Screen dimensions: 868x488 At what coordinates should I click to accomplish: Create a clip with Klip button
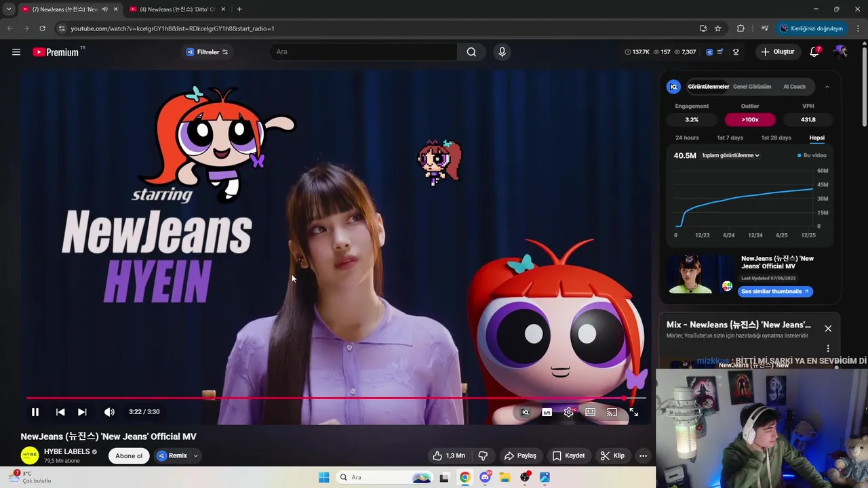click(612, 455)
